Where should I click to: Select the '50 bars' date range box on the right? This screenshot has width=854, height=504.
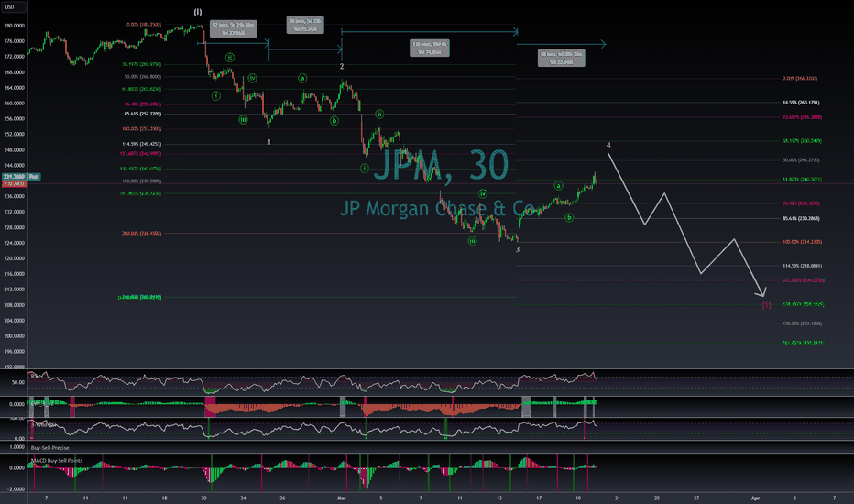pyautogui.click(x=561, y=59)
